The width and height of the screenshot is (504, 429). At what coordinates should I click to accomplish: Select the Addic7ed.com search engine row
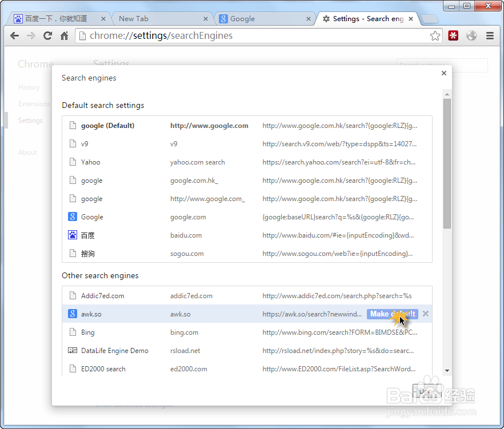pyautogui.click(x=247, y=296)
